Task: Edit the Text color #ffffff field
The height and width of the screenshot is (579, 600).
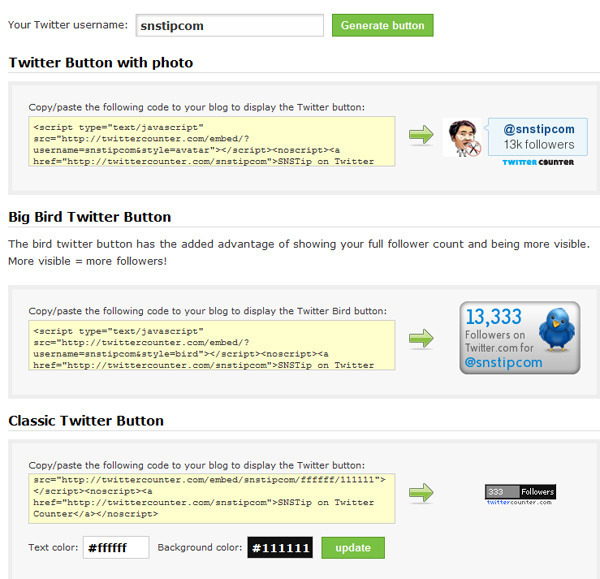Action: click(x=116, y=548)
